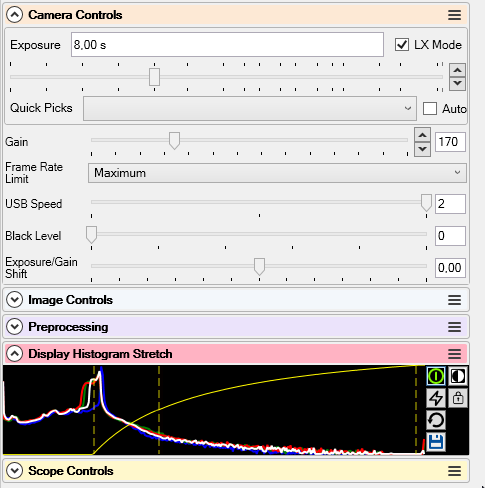
Task: Click the Exposure value input field
Action: point(227,44)
